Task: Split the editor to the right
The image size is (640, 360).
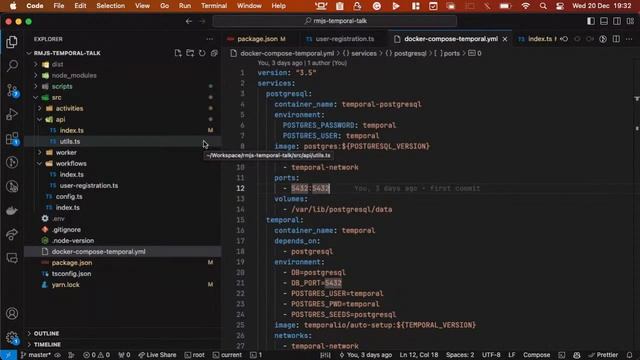Action: [616, 39]
